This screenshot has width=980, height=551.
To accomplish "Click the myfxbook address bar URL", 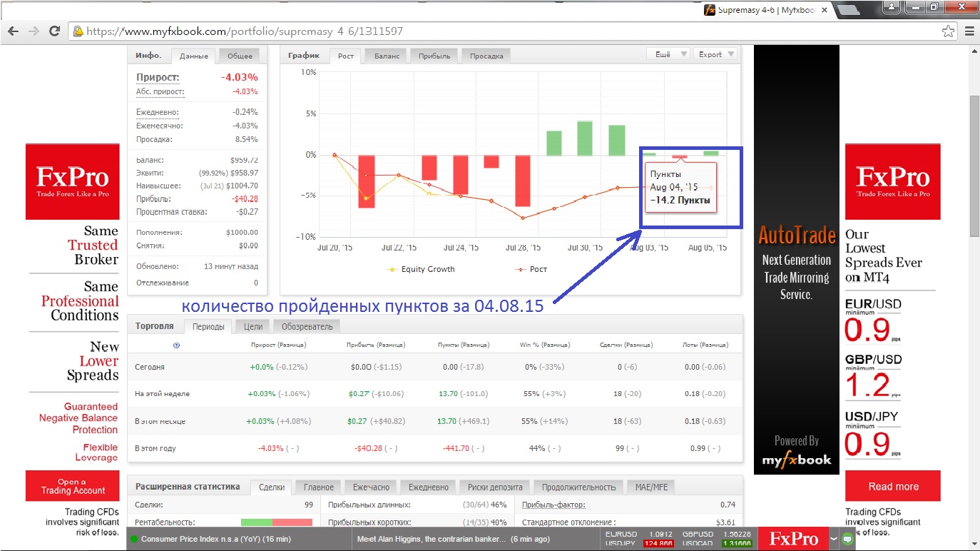I will (x=244, y=31).
